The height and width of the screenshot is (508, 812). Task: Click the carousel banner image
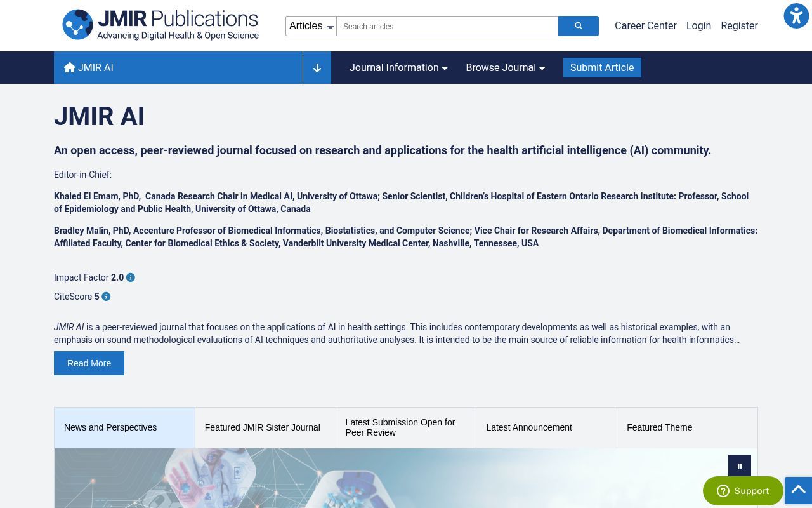[406, 478]
